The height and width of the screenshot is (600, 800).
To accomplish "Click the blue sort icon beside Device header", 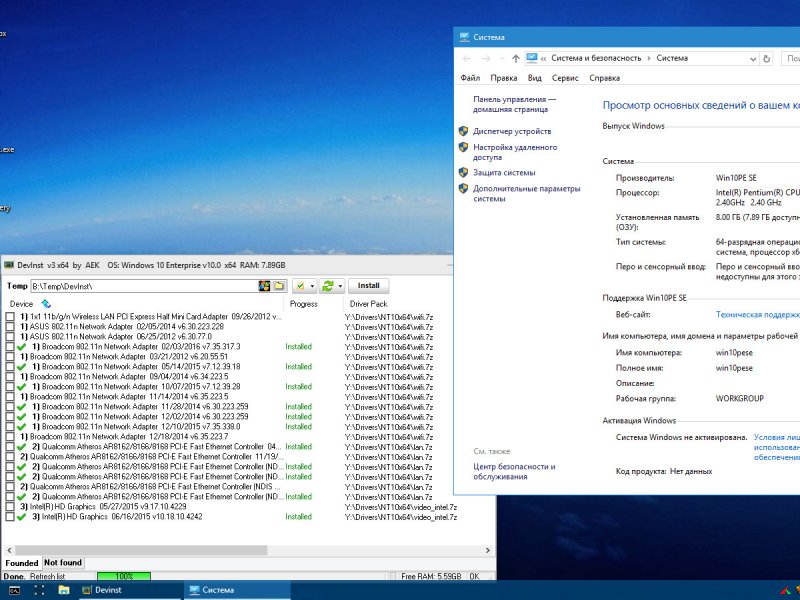I will click(x=46, y=304).
